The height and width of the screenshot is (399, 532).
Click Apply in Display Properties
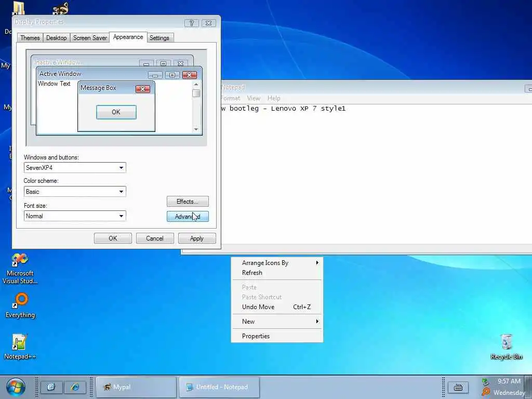(197, 238)
